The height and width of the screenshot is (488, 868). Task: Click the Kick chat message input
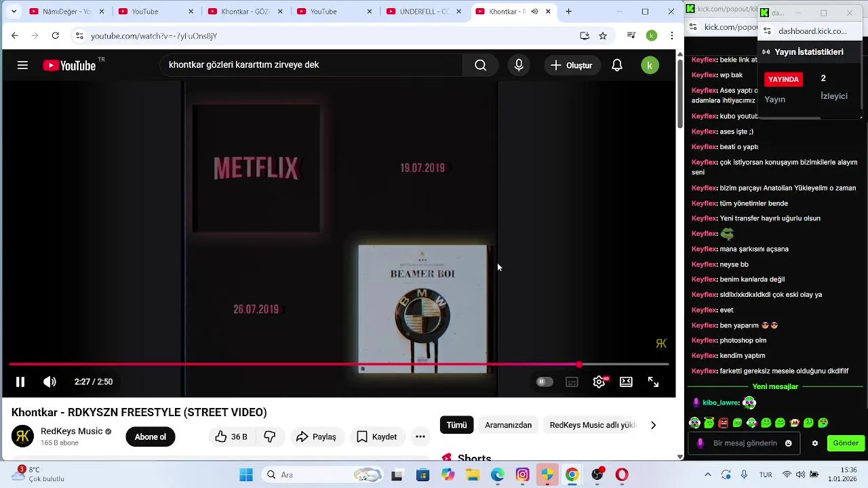click(x=743, y=443)
